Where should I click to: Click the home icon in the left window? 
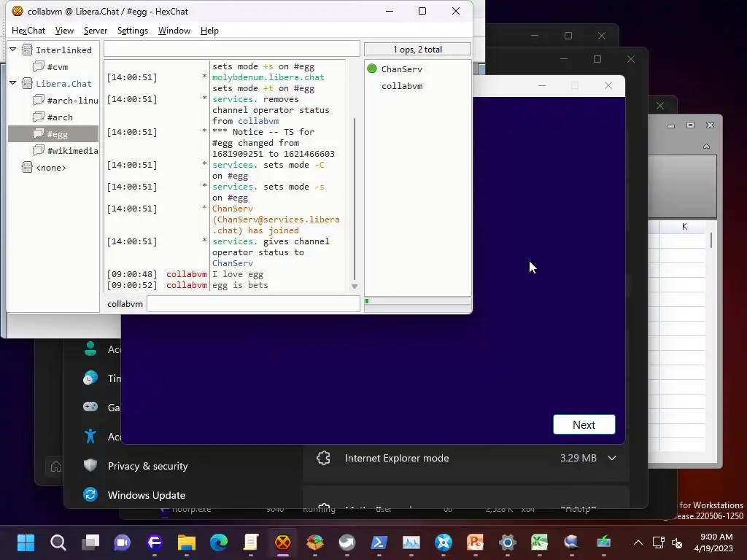55,467
